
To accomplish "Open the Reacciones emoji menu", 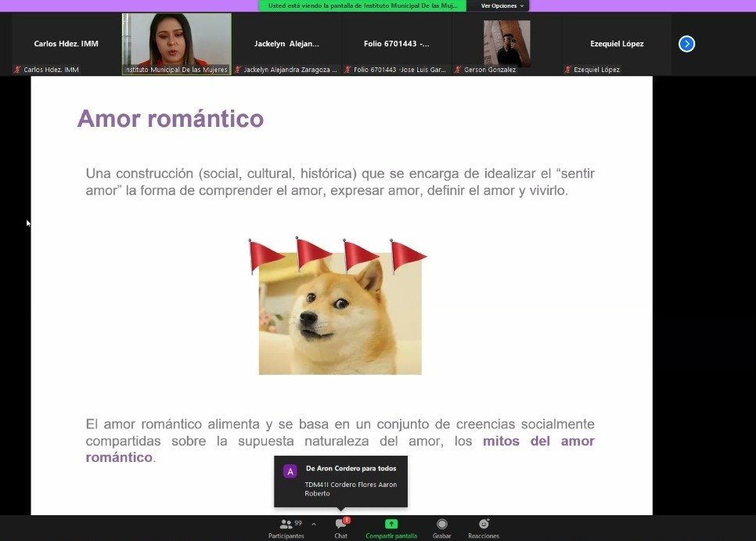I will pyautogui.click(x=484, y=525).
